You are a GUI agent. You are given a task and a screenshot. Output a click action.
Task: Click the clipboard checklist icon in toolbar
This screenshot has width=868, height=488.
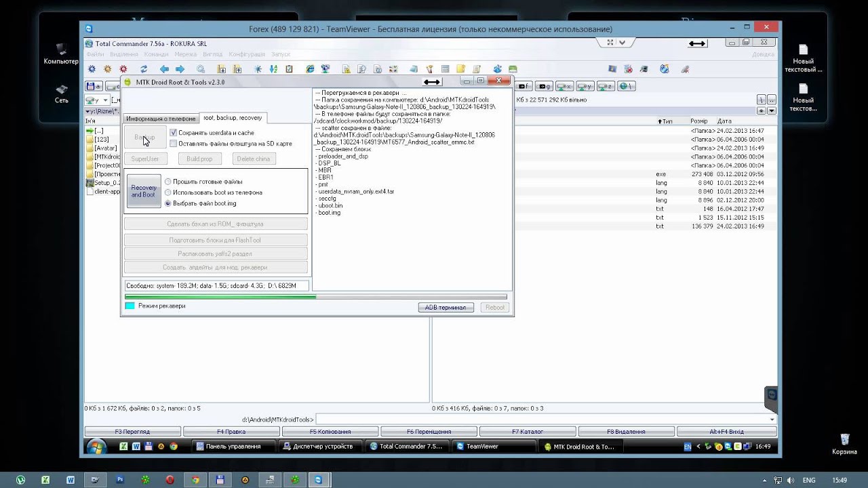coord(290,68)
